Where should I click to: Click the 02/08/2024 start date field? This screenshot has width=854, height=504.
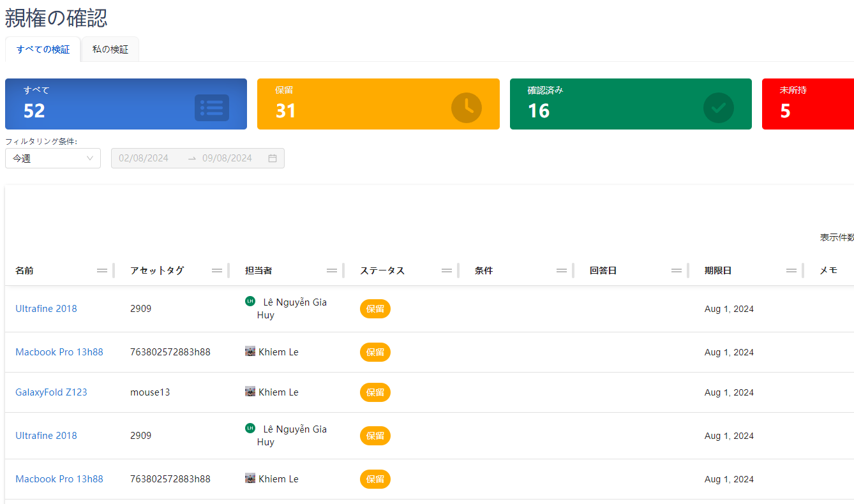coord(144,158)
